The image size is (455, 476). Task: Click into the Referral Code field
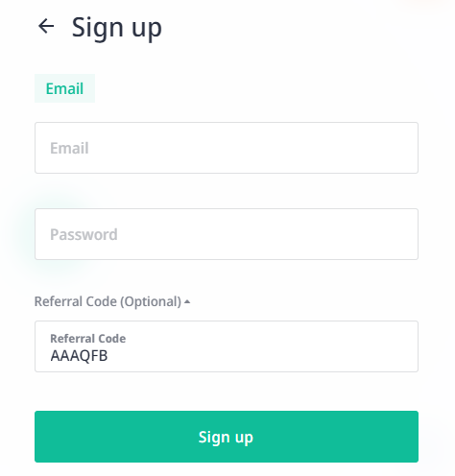coord(227,346)
